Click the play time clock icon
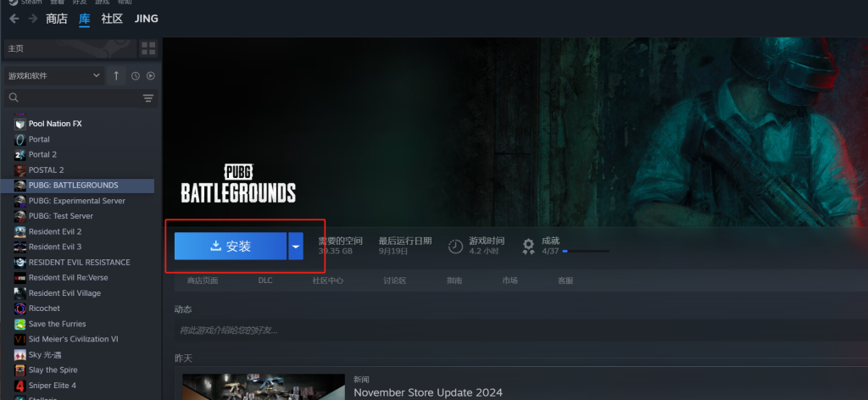 click(455, 247)
